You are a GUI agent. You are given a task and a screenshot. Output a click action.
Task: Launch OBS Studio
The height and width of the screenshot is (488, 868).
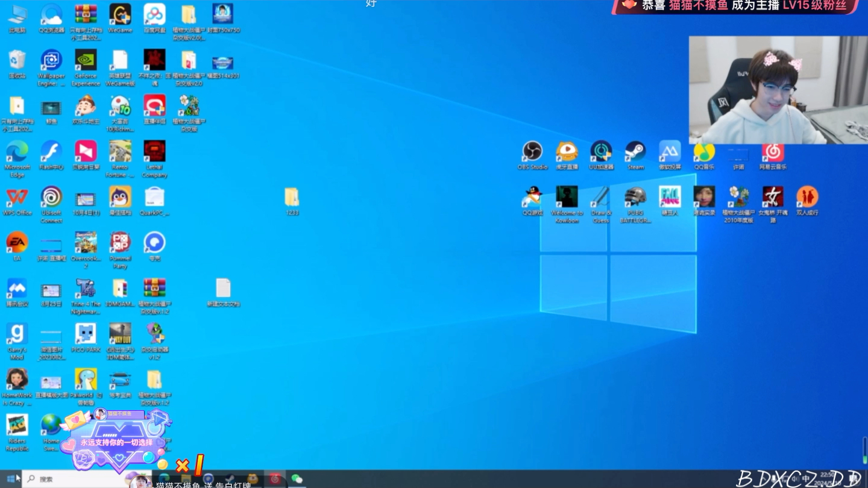point(532,156)
